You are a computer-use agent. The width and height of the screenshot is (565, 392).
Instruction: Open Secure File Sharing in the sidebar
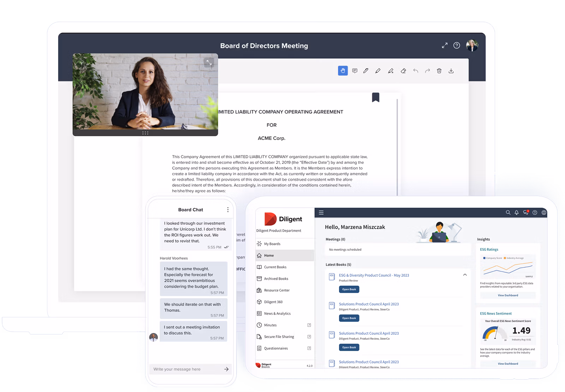[x=285, y=337]
